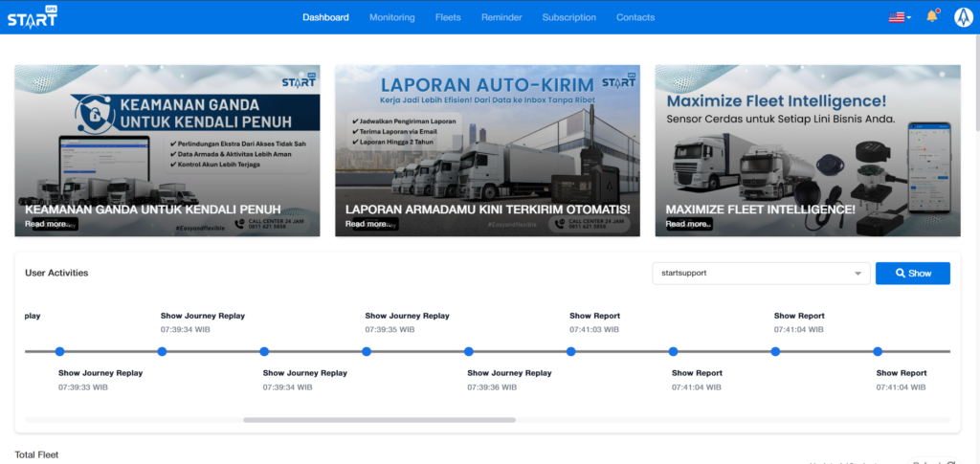Click the User Activities horizontal scrollbar
This screenshot has height=464, width=980.
379,419
